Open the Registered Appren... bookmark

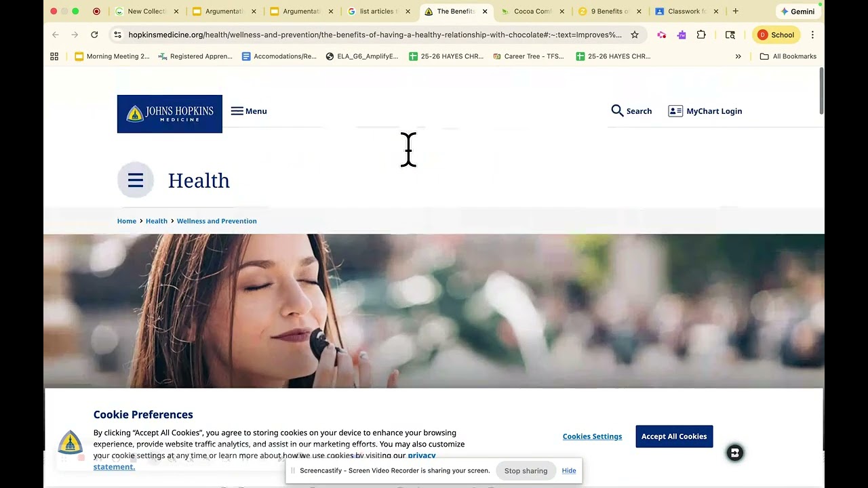195,56
